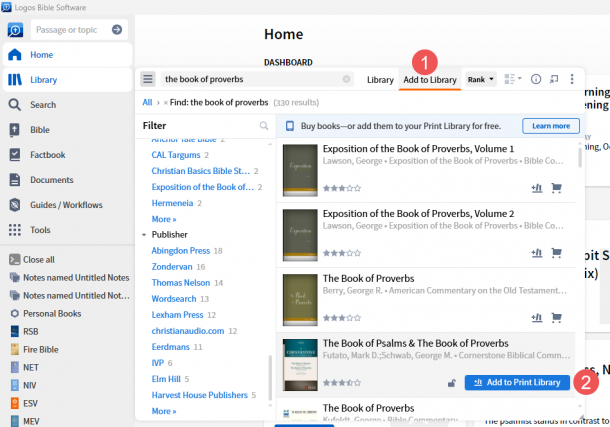Click the lock icon on Psalms & Proverbs
The height and width of the screenshot is (427, 610).
451,382
